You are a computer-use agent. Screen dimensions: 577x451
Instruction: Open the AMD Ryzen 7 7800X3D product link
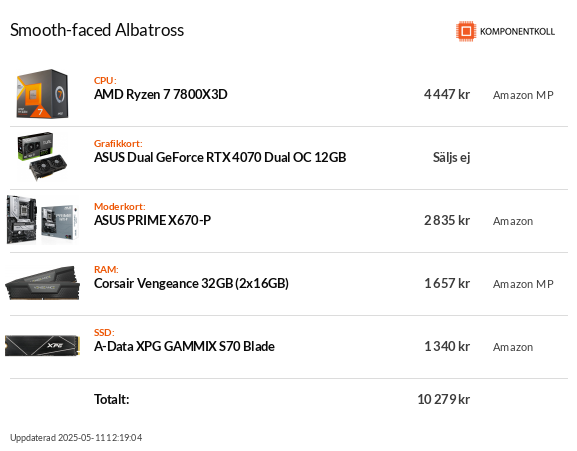coord(160,95)
